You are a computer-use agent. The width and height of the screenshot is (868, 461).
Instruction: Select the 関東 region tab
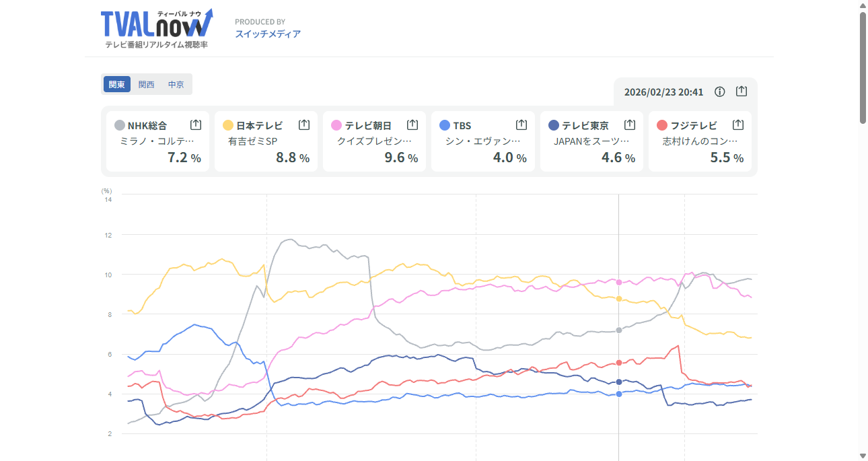point(117,84)
